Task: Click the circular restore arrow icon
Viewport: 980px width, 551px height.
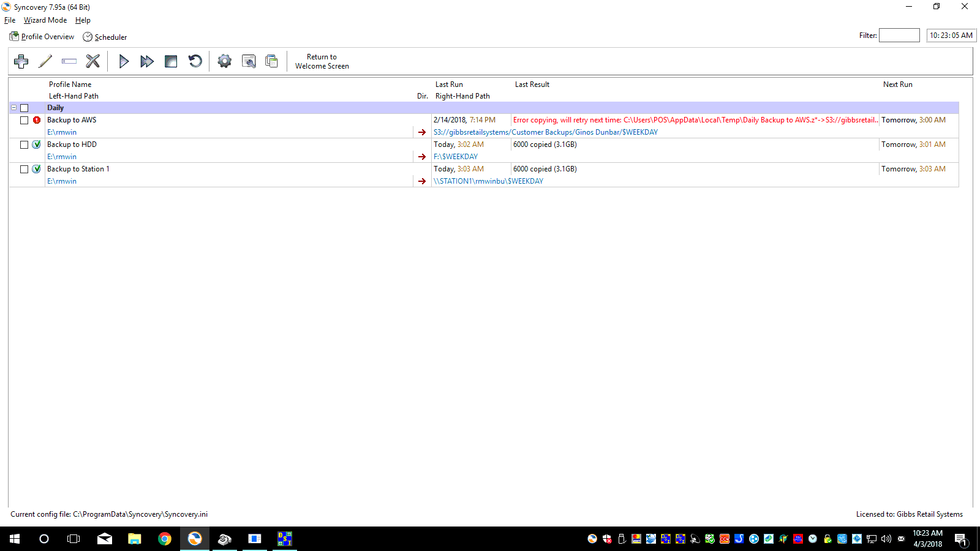Action: pyautogui.click(x=195, y=61)
